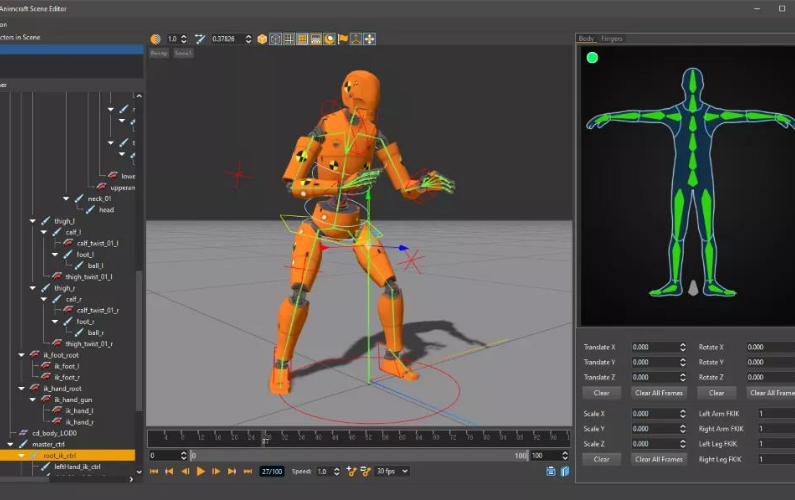
Task: Click Clear button under Translate Z
Action: pyautogui.click(x=601, y=393)
